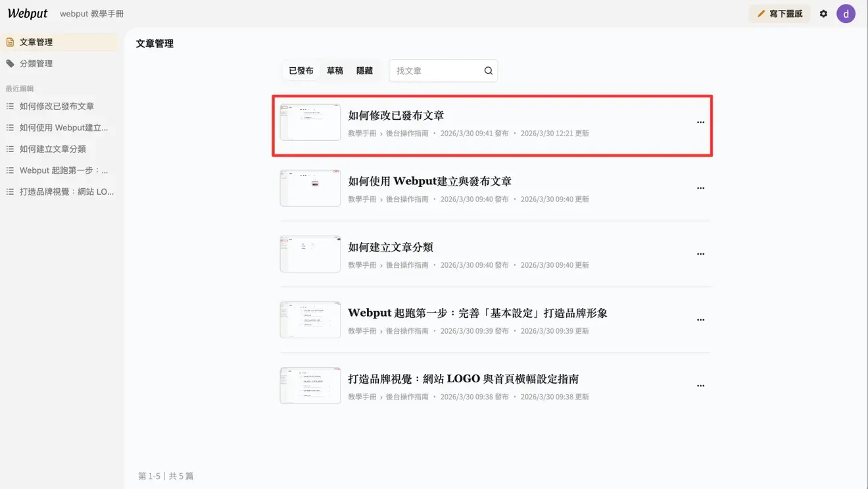The height and width of the screenshot is (489, 868).
Task: Open more options for 如何修改已發布文章
Action: pos(700,122)
